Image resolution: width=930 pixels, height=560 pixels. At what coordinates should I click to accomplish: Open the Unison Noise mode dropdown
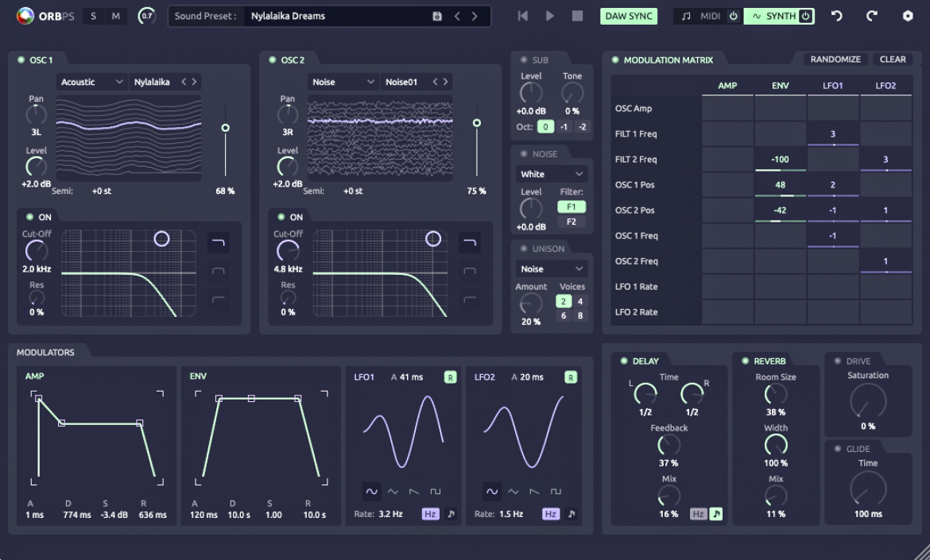point(552,268)
